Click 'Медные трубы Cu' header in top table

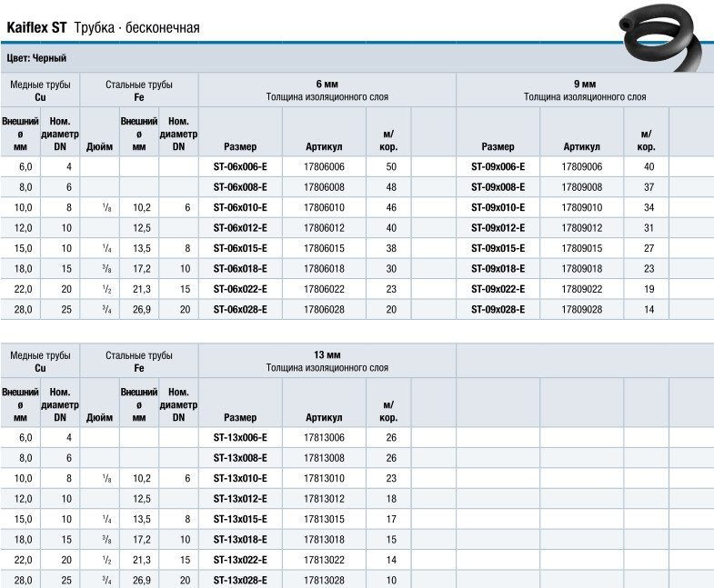(x=40, y=91)
